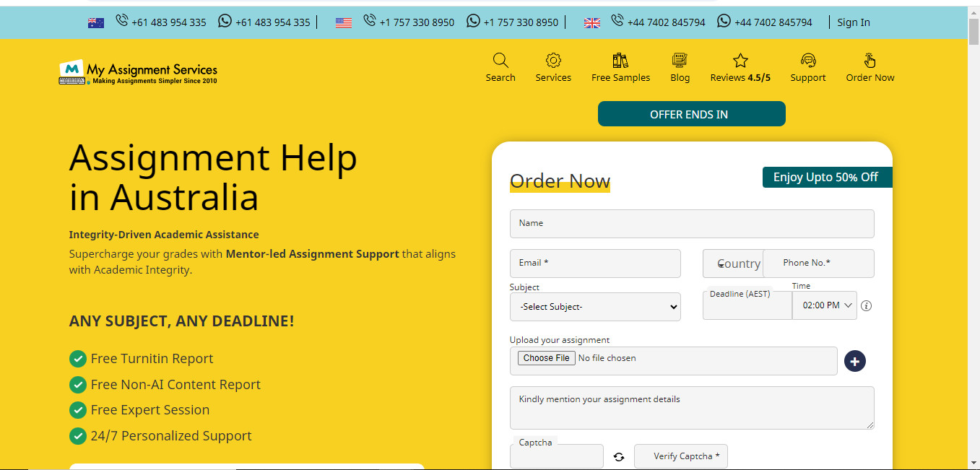The image size is (980, 470).
Task: Click the Search magnifier icon
Action: 500,61
